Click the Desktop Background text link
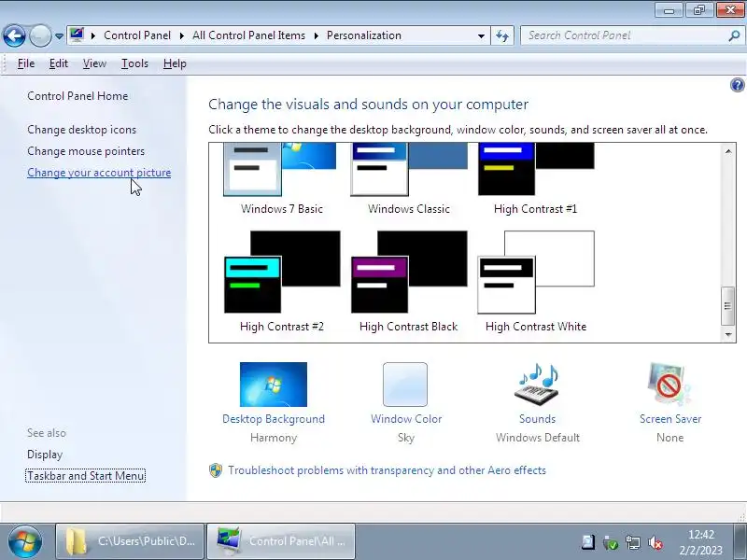 pyautogui.click(x=274, y=419)
